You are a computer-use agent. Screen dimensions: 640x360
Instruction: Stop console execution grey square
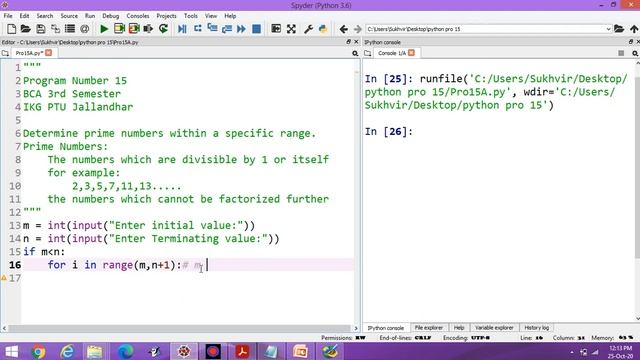621,53
